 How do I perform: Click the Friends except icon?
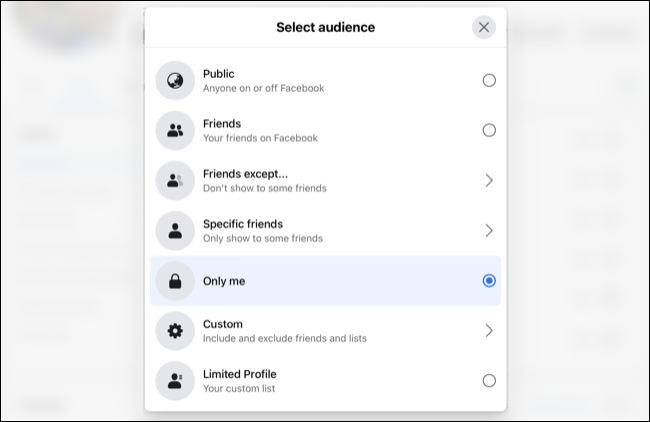point(175,180)
